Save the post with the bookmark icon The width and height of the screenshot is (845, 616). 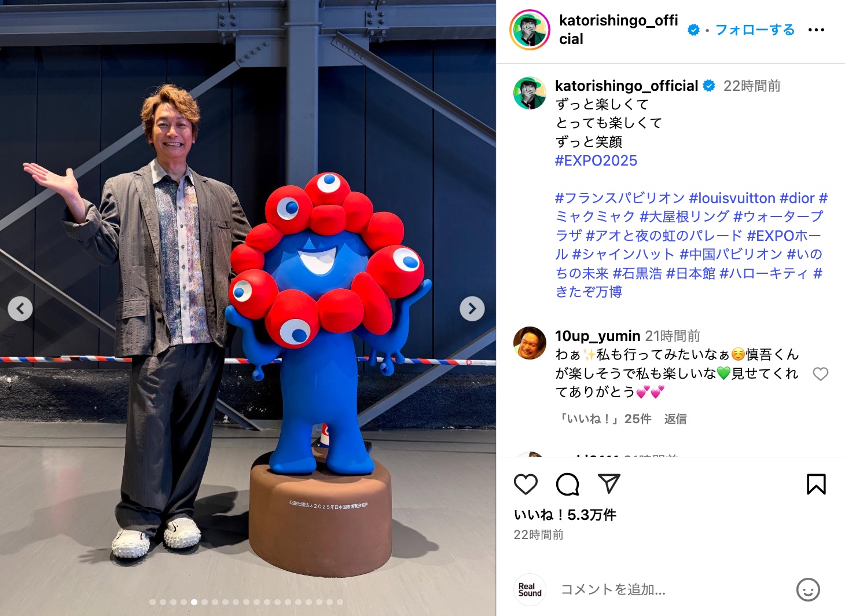coord(816,484)
